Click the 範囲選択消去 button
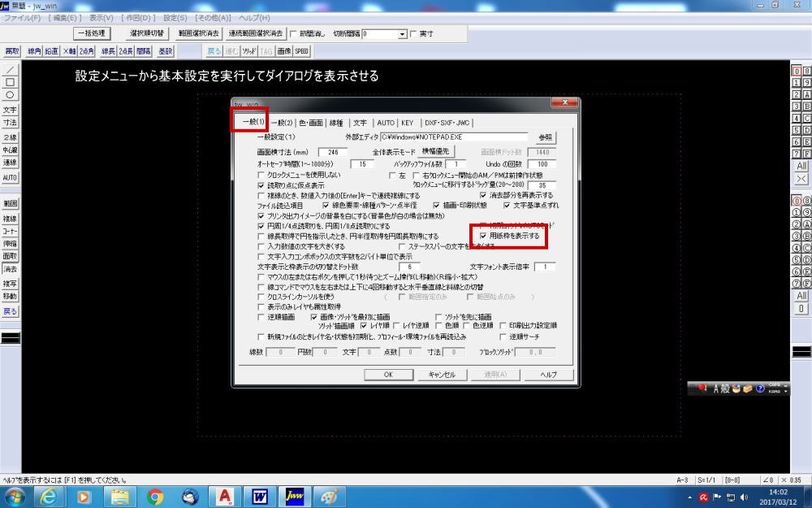 click(x=198, y=33)
